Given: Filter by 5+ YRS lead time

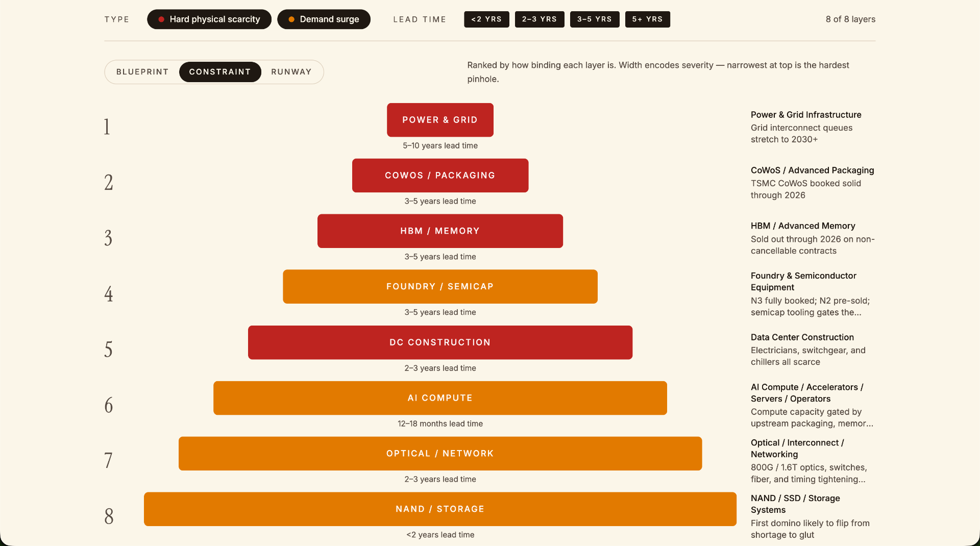Looking at the screenshot, I should (648, 19).
